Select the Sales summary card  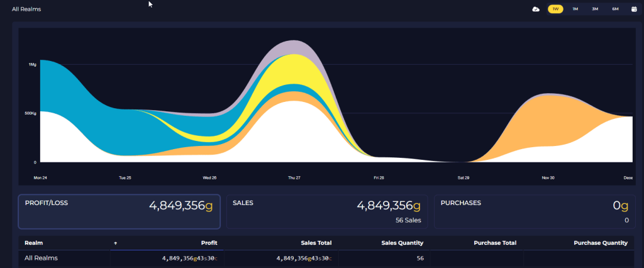pos(327,211)
